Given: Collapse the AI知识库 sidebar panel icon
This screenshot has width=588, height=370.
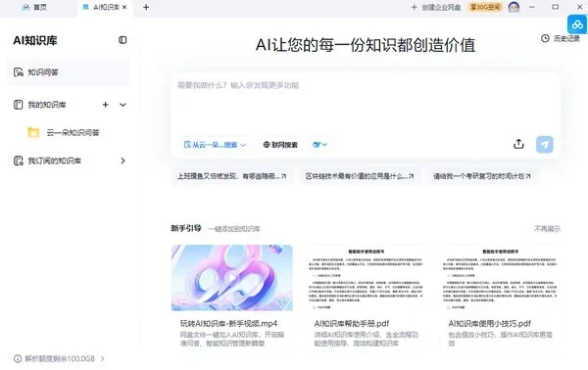Looking at the screenshot, I should click(122, 40).
